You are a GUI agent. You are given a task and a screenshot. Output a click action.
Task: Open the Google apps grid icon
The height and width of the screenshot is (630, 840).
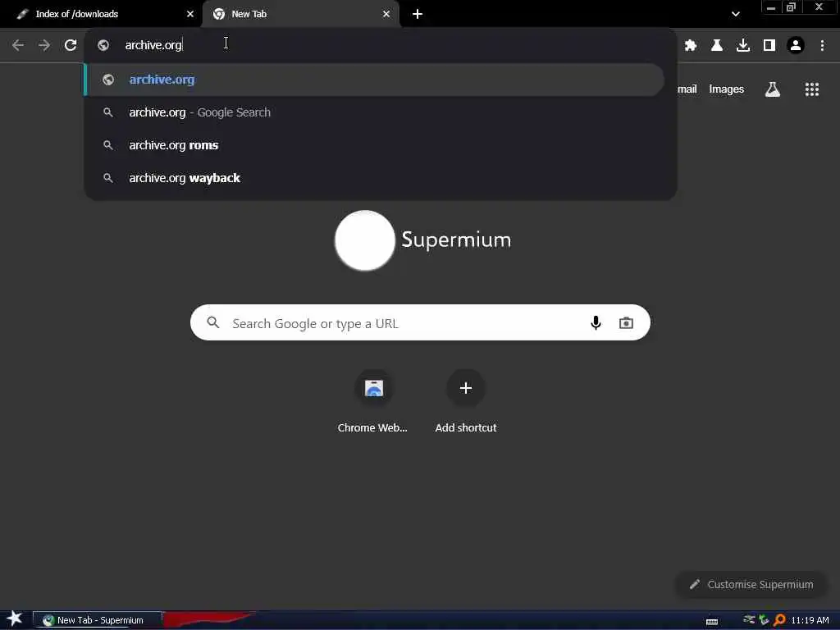coord(811,89)
